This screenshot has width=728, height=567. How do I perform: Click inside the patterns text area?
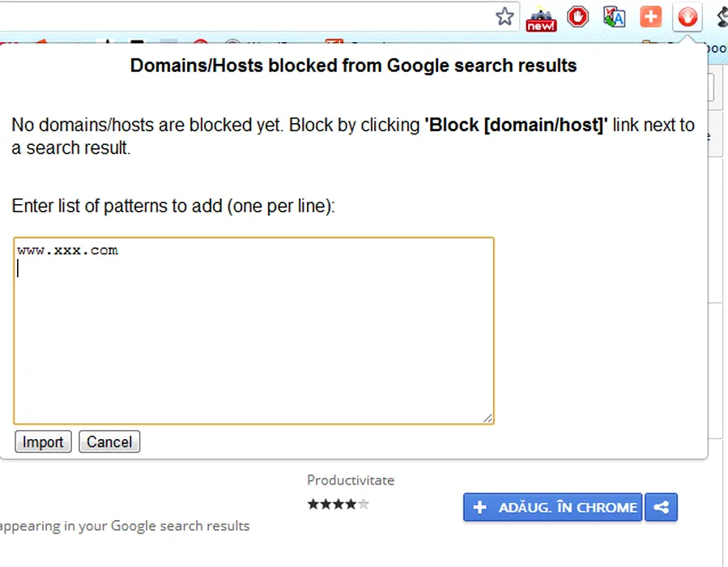[253, 340]
